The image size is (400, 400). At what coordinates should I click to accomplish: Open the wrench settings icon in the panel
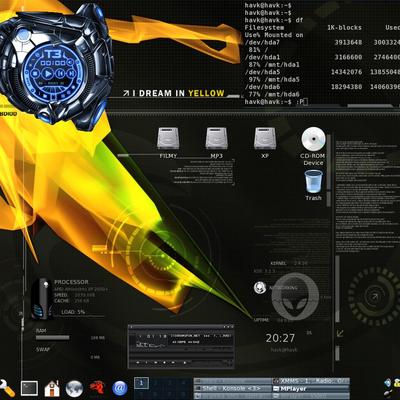point(6,388)
